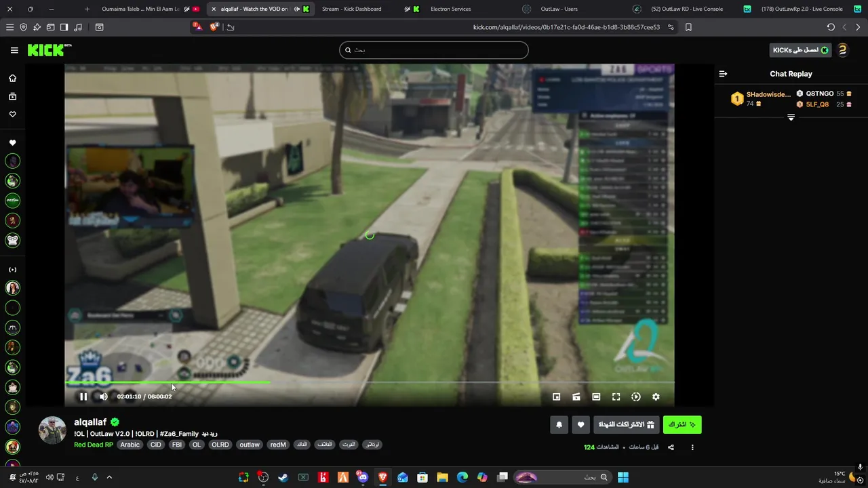The height and width of the screenshot is (488, 868).
Task: Open first followed channel avatar in sidebar
Action: pos(12,161)
